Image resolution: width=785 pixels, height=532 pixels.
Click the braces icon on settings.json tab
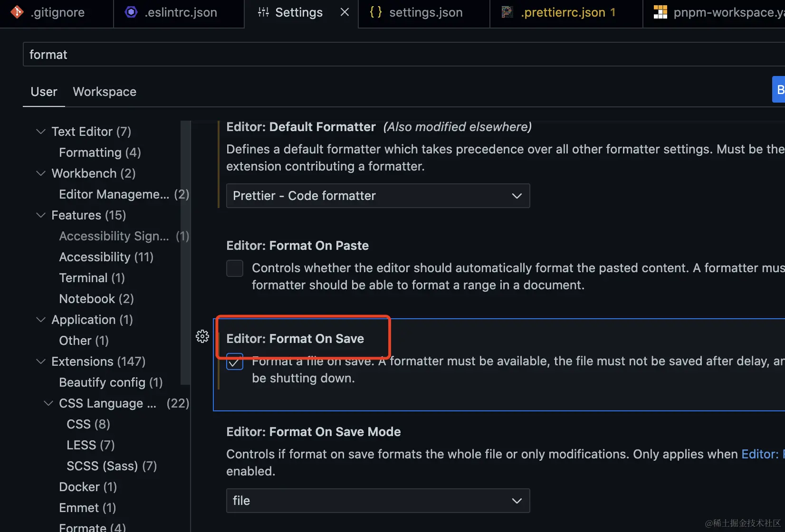pos(376,12)
